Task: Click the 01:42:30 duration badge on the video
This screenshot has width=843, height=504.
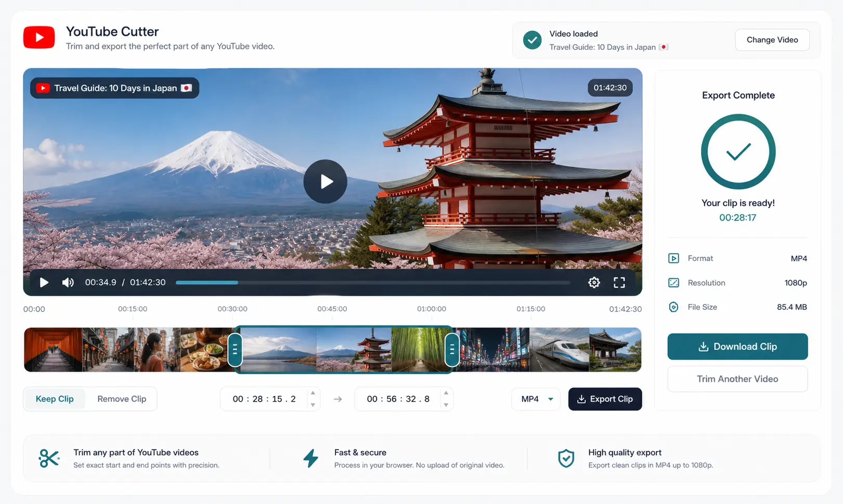Action: pos(610,88)
